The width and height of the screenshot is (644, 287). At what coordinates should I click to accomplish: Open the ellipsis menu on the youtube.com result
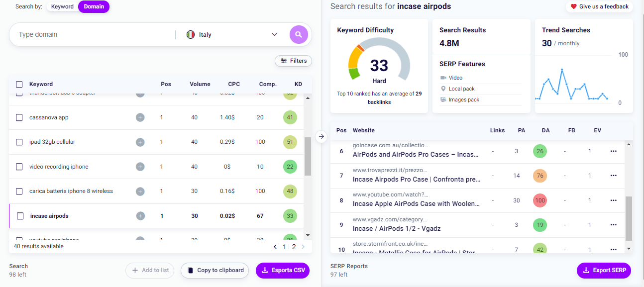point(613,200)
